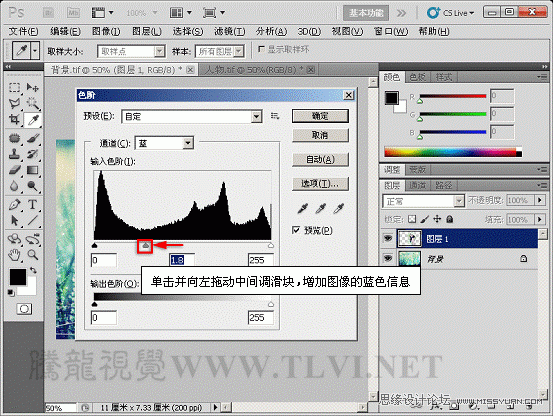Switch to the Channels panel tab
This screenshot has height=416, width=553.
pyautogui.click(x=418, y=185)
